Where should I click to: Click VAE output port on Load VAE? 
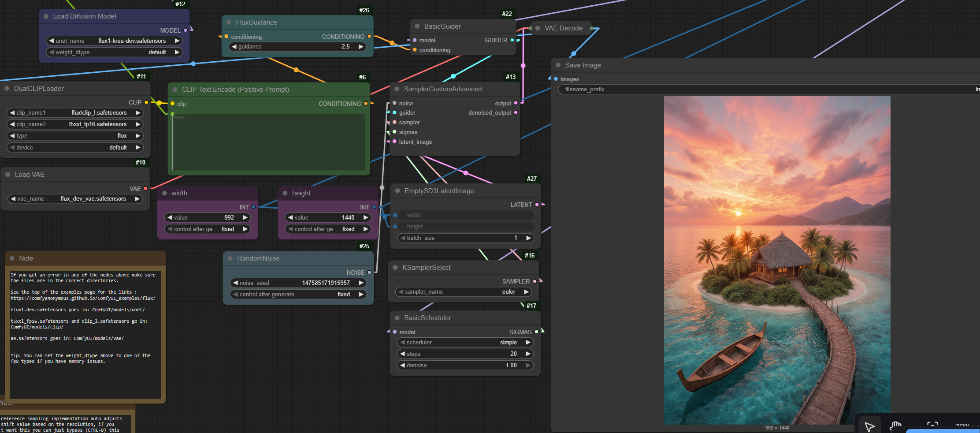pos(146,188)
